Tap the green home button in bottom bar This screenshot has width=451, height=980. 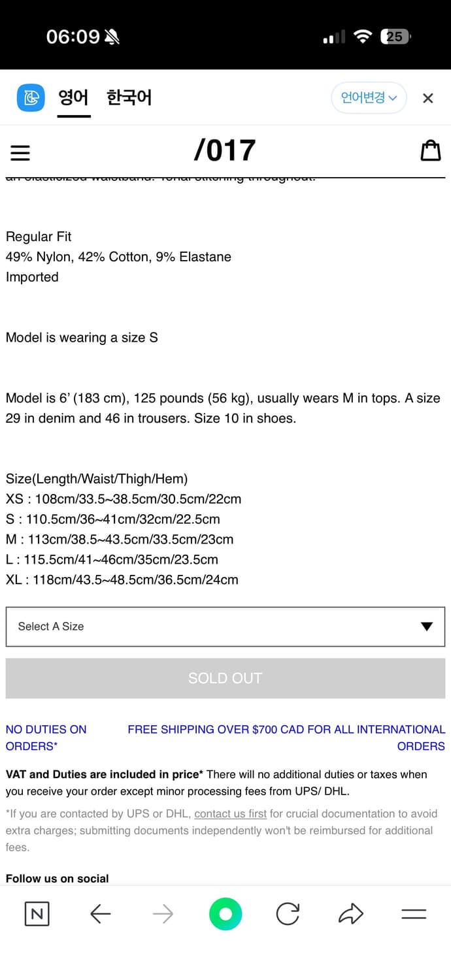(225, 914)
